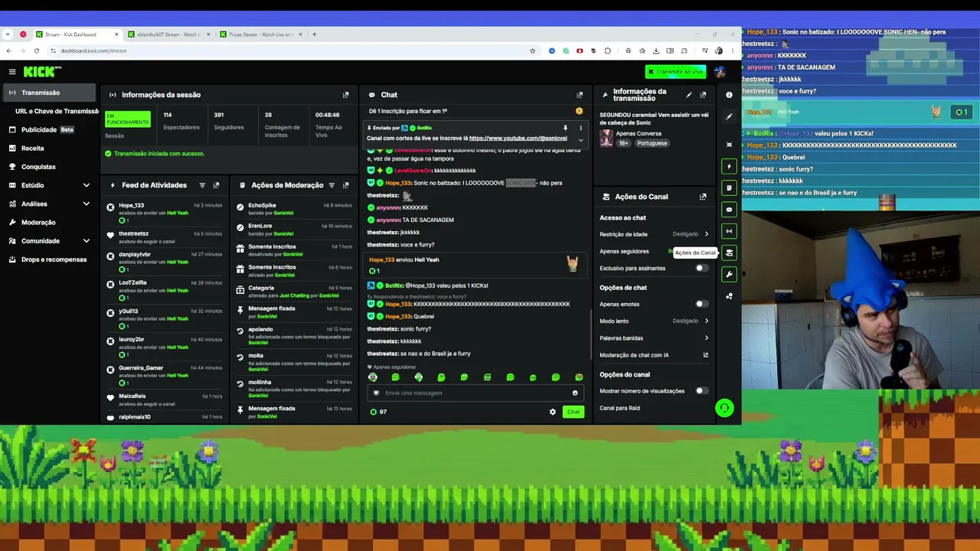
Task: Bookmark this page with the star icon
Action: pyautogui.click(x=532, y=51)
